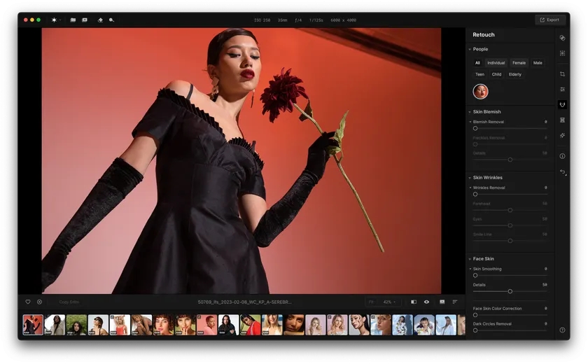The image size is (588, 364).
Task: Open the 42% zoom level dropdown
Action: 389,302
